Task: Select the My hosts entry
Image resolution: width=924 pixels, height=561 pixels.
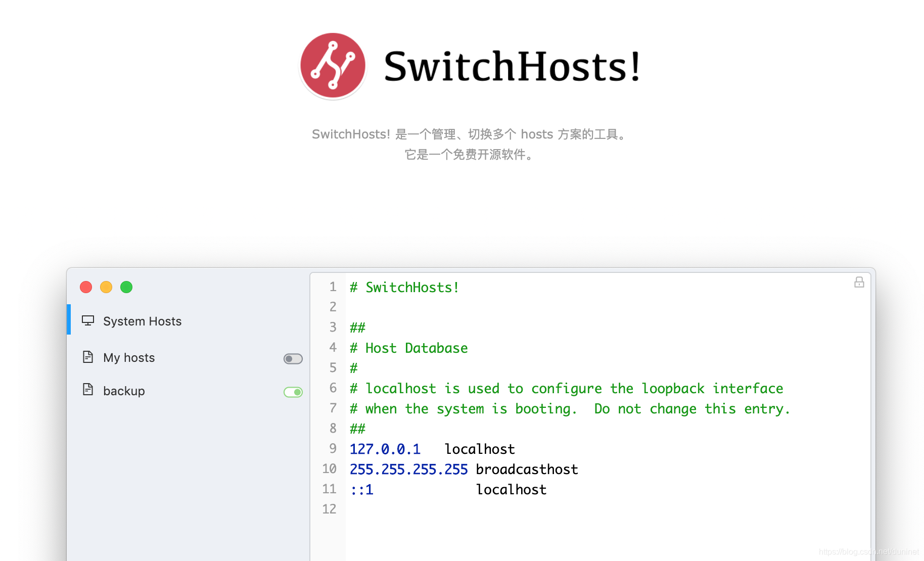Action: pyautogui.click(x=188, y=358)
